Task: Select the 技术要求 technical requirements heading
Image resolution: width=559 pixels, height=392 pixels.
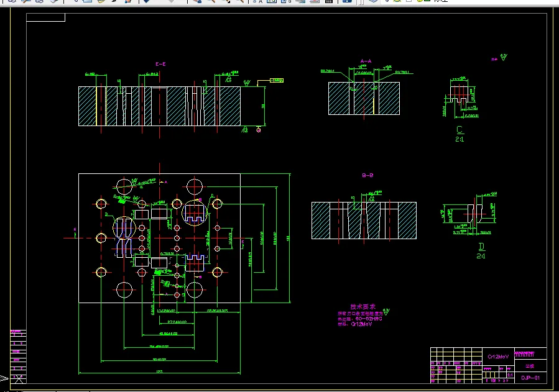Action: tap(363, 306)
